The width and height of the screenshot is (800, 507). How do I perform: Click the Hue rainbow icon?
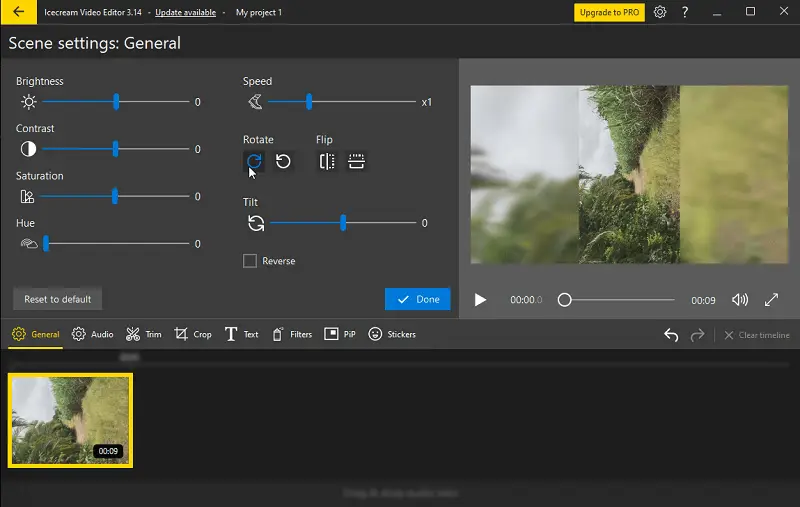(x=29, y=244)
